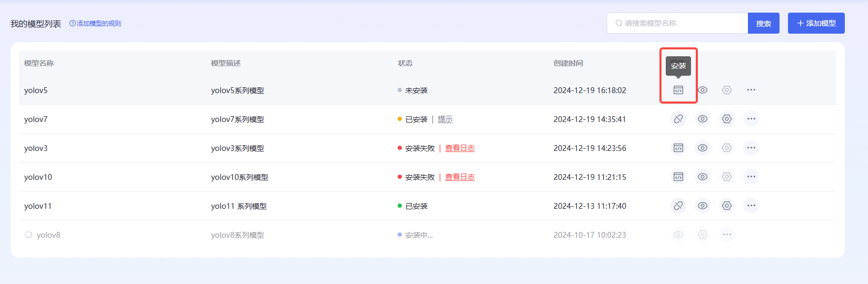The height and width of the screenshot is (284, 868).
Task: Open the 添加模型的规则 help link
Action: 95,24
